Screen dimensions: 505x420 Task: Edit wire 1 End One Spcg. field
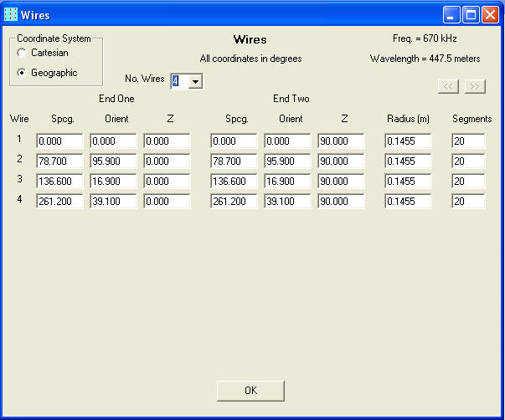point(59,141)
